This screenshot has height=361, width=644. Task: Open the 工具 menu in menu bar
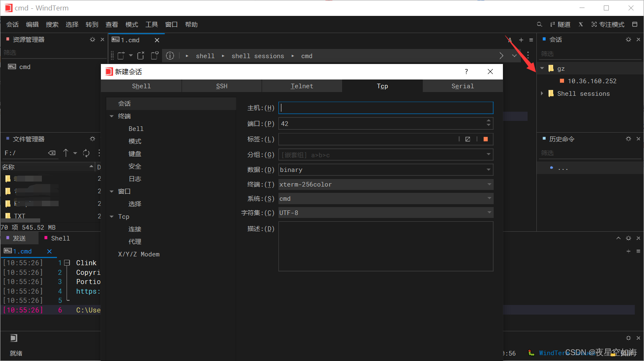[152, 25]
